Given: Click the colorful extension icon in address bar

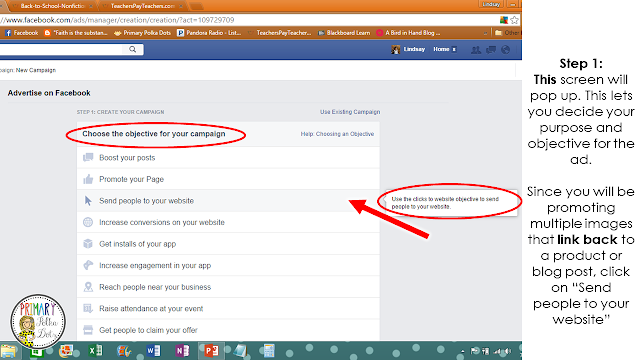Looking at the screenshot, I should pyautogui.click(x=504, y=20).
